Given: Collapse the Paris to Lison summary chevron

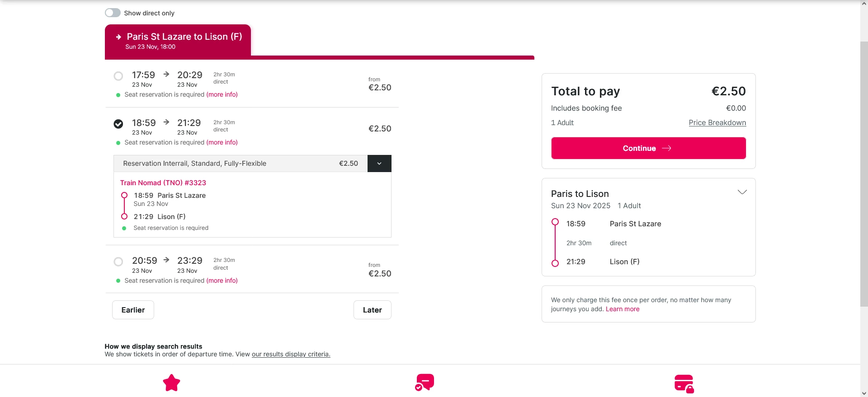Looking at the screenshot, I should tap(742, 192).
